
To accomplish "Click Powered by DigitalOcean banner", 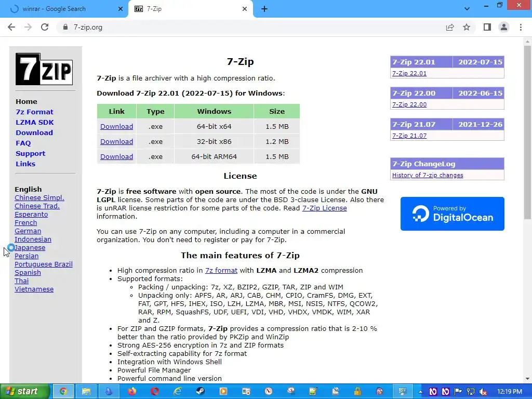I will coord(453,214).
